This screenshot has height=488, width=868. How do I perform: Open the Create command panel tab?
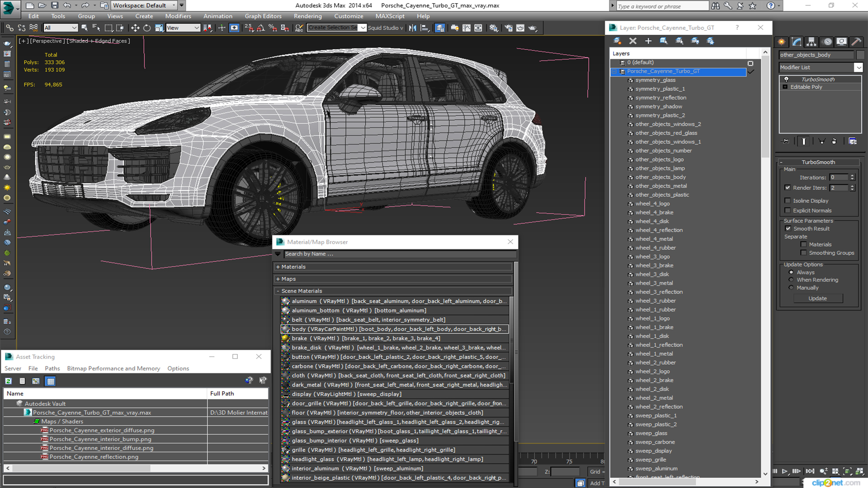(x=782, y=42)
